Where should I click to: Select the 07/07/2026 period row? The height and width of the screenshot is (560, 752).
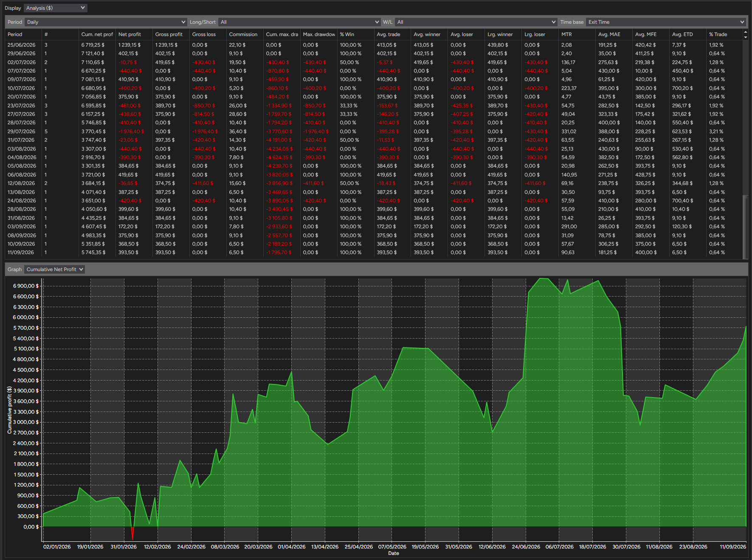coord(374,71)
